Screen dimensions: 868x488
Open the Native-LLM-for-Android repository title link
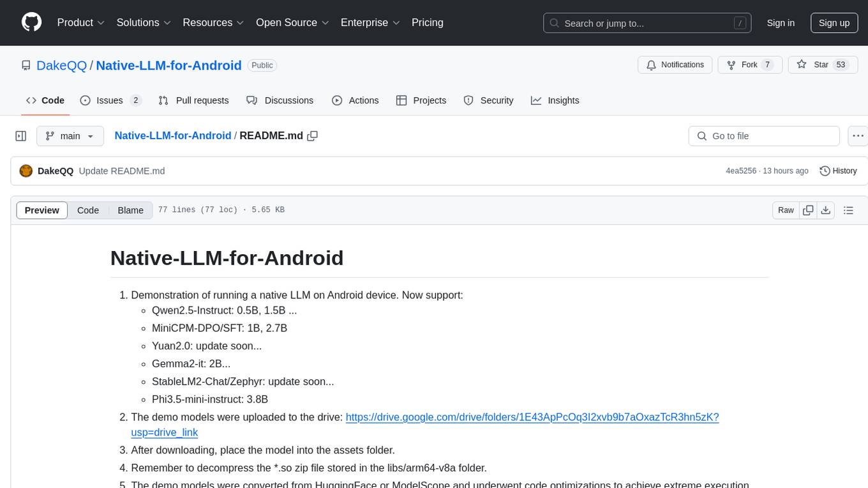tap(168, 65)
